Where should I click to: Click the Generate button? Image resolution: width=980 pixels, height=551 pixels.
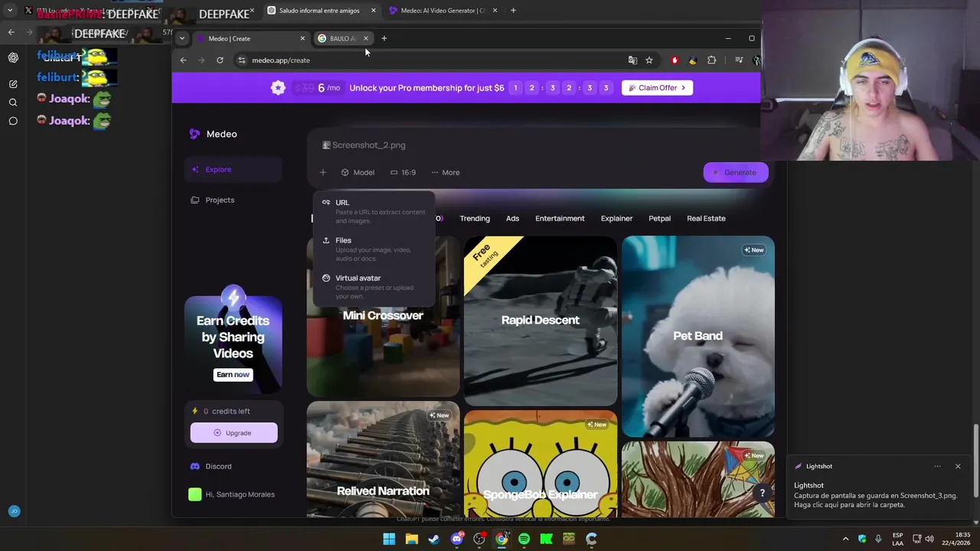click(x=735, y=172)
